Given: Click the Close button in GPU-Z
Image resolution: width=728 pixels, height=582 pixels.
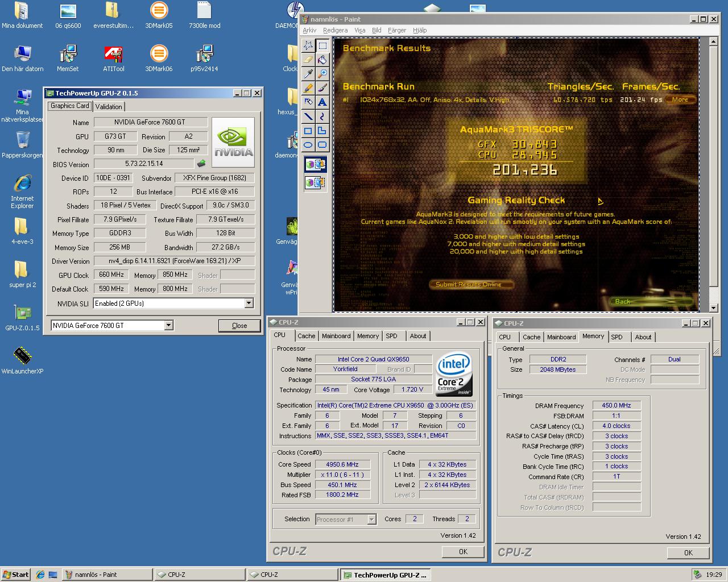Looking at the screenshot, I should point(239,326).
